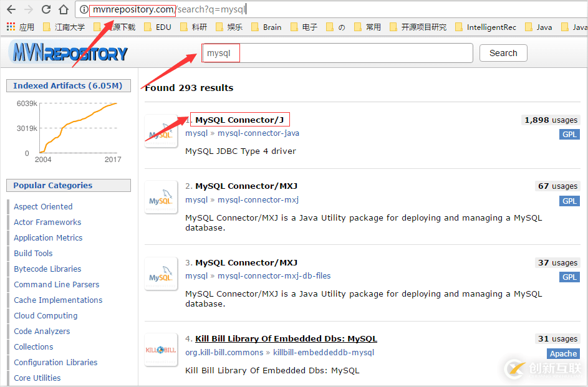Click the MVNRepository logo

[70, 53]
